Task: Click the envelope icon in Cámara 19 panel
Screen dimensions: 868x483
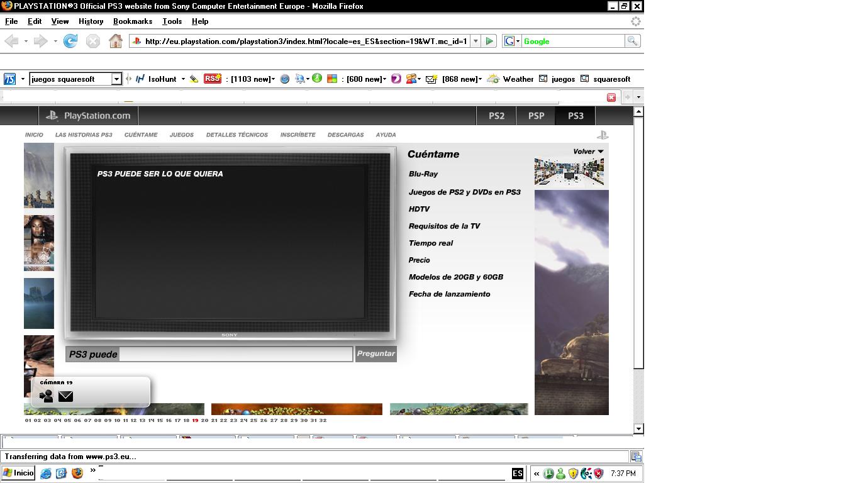Action: coord(65,396)
